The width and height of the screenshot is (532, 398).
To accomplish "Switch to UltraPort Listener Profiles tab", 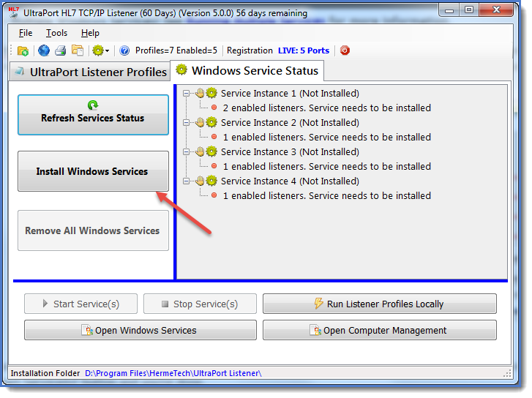I will pyautogui.click(x=90, y=72).
